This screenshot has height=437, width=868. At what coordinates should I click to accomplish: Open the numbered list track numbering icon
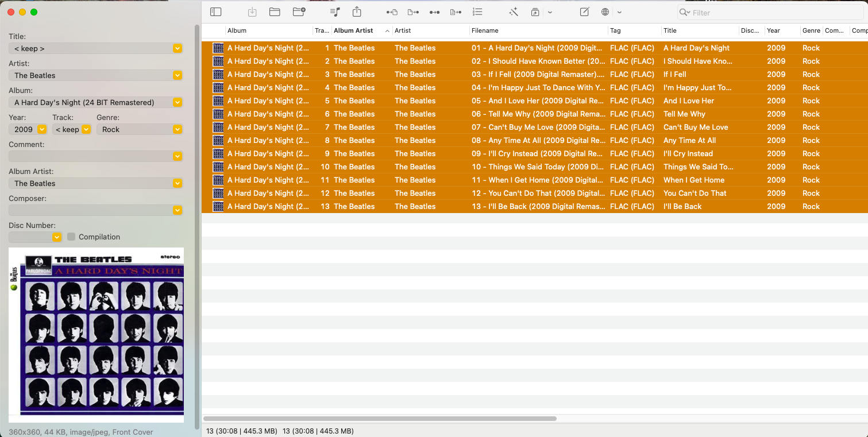(x=477, y=12)
